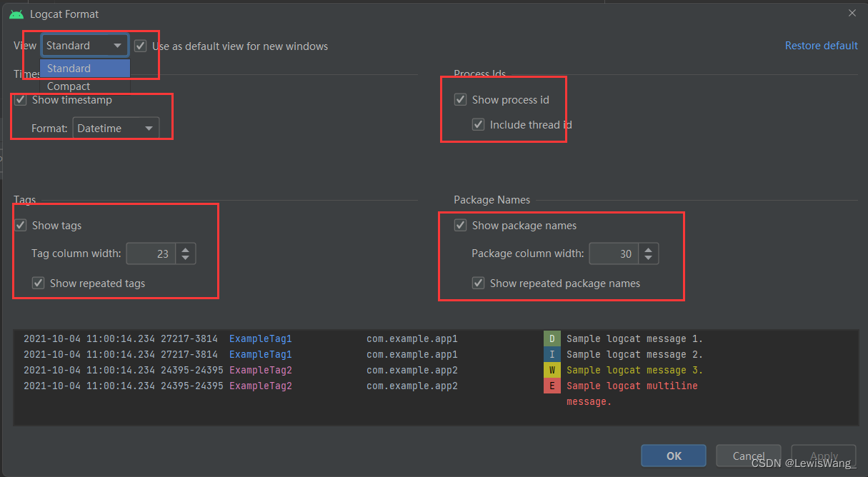Open the timestamp Format dropdown

(x=116, y=128)
